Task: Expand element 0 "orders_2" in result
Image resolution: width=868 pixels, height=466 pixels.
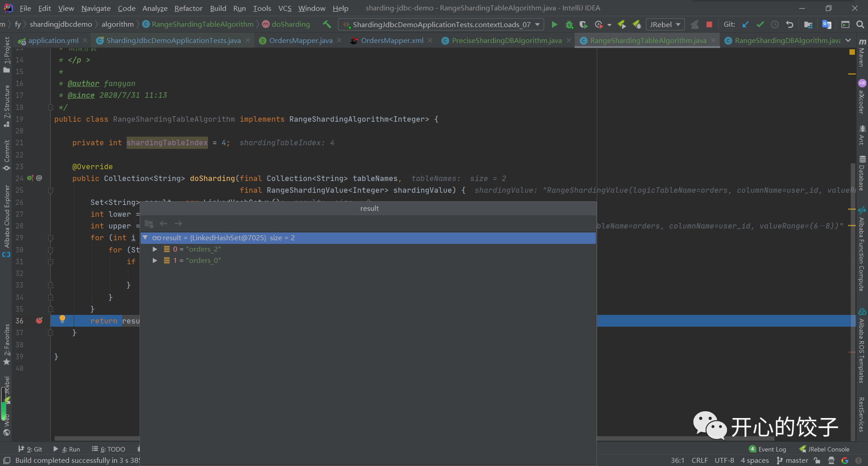Action: point(155,249)
